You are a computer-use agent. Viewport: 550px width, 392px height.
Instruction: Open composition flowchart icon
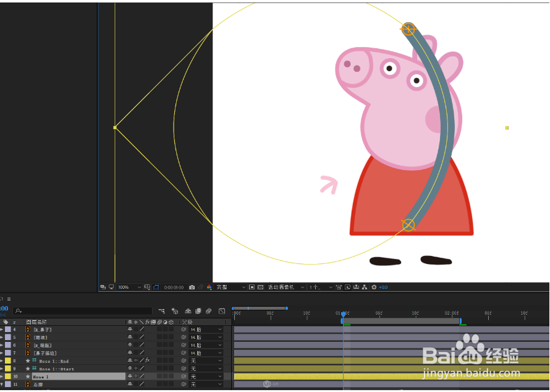365,287
